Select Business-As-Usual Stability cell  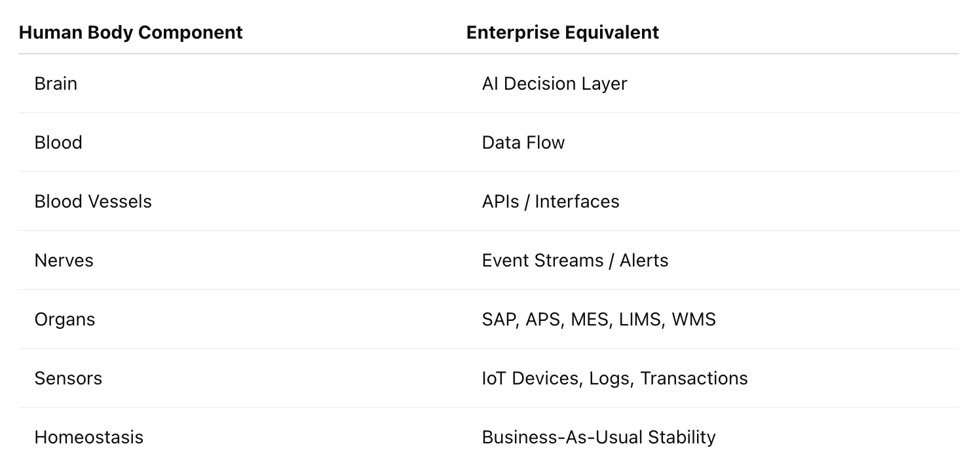[x=599, y=437]
